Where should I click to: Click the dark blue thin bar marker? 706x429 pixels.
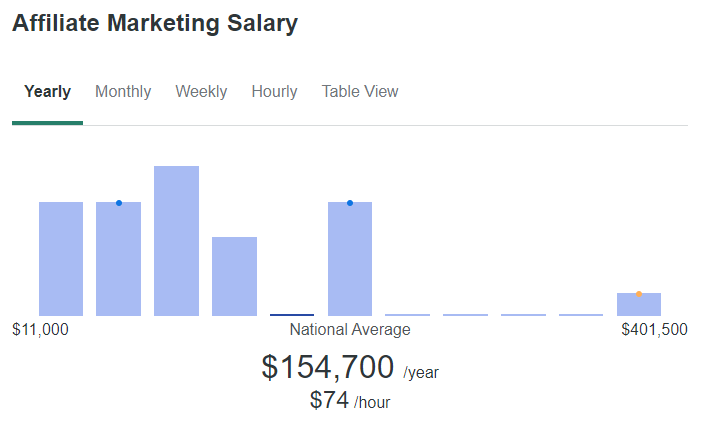292,315
